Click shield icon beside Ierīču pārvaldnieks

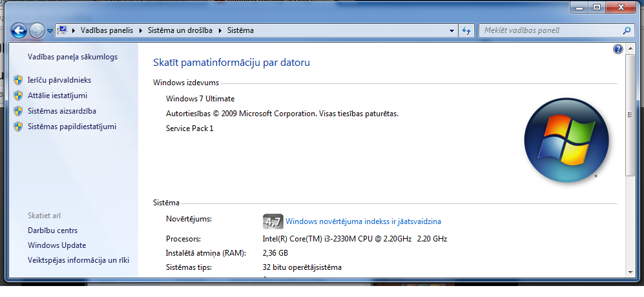pyautogui.click(x=18, y=80)
